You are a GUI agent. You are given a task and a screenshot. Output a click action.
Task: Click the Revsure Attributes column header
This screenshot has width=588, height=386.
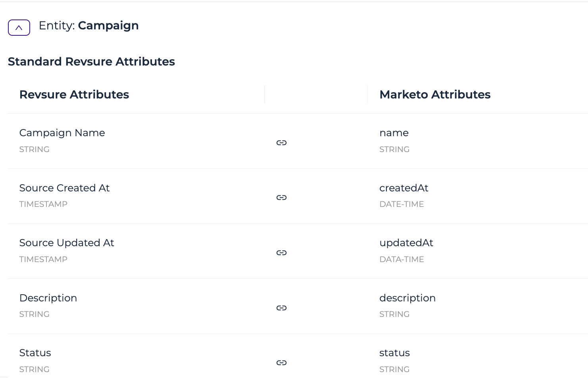click(x=74, y=95)
